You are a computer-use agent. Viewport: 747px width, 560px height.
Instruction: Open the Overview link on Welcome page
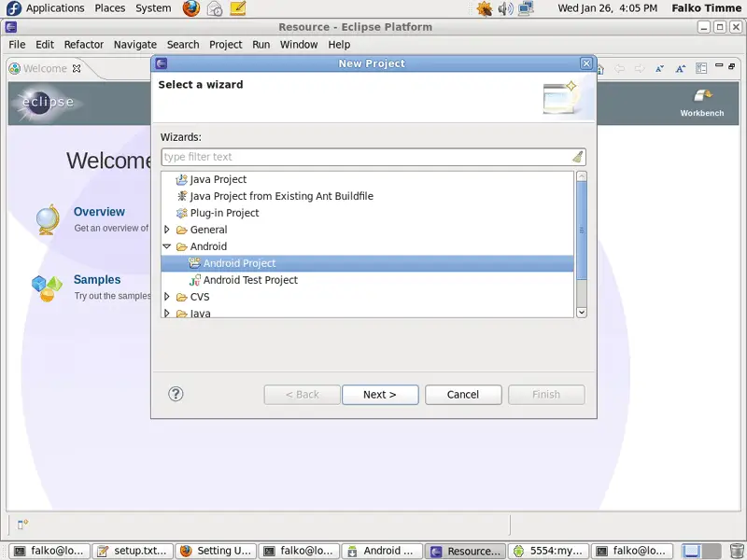[x=99, y=212]
